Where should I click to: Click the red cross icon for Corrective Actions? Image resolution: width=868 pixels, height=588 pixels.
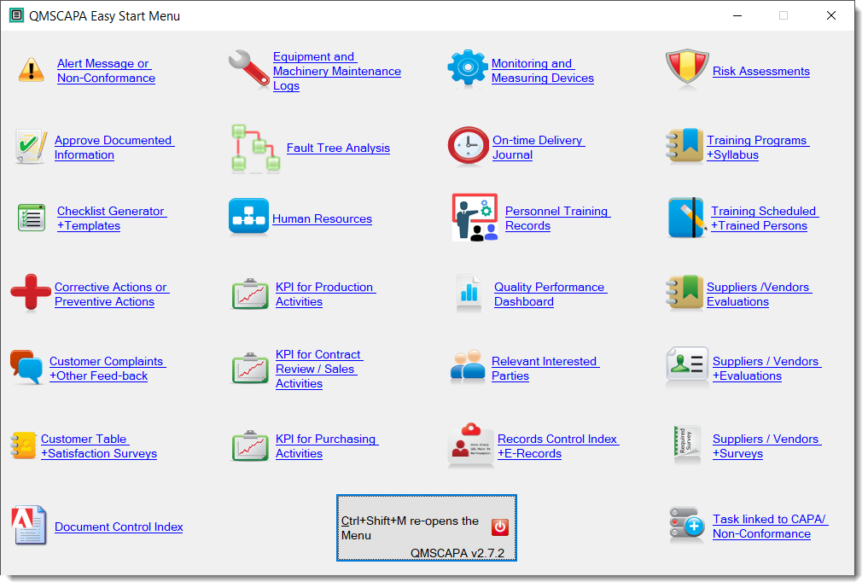point(31,293)
